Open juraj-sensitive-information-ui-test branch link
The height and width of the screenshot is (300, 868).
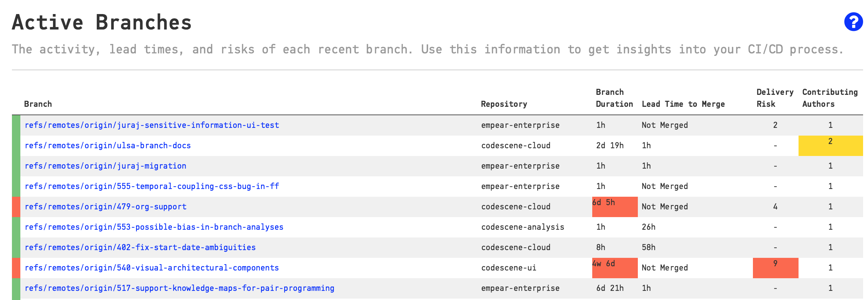tap(152, 125)
